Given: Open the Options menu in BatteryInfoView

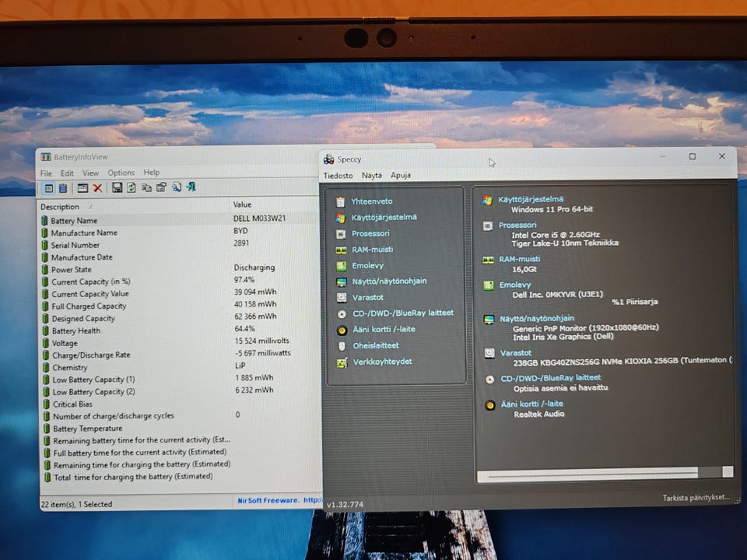Looking at the screenshot, I should [x=121, y=173].
